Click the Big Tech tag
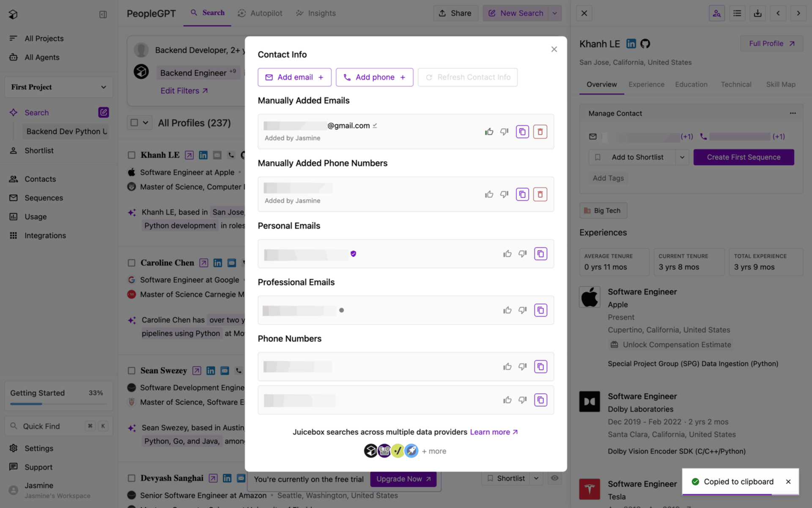The height and width of the screenshot is (508, 812). (603, 210)
